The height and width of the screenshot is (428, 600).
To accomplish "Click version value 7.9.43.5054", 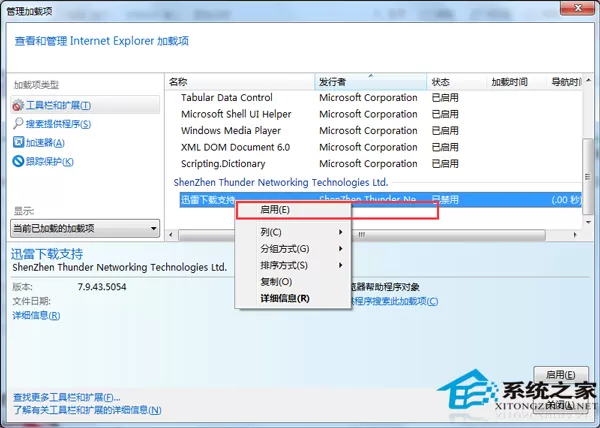I will 102,287.
